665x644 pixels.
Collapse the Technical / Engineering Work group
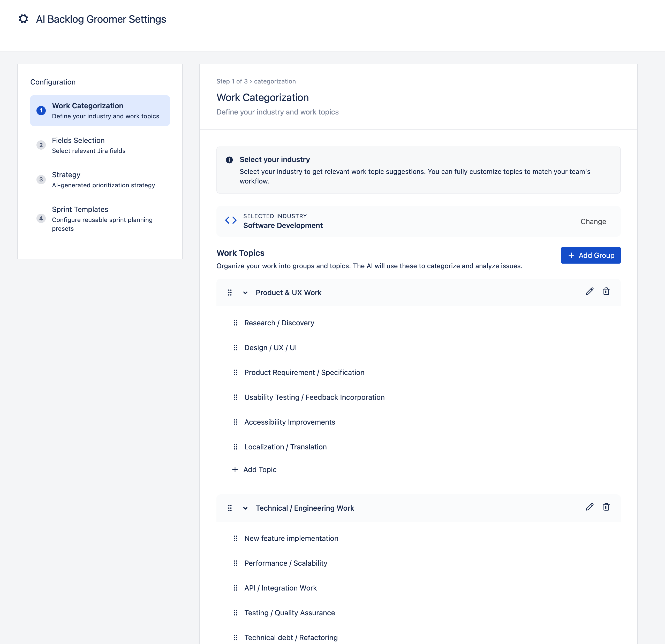pos(245,508)
